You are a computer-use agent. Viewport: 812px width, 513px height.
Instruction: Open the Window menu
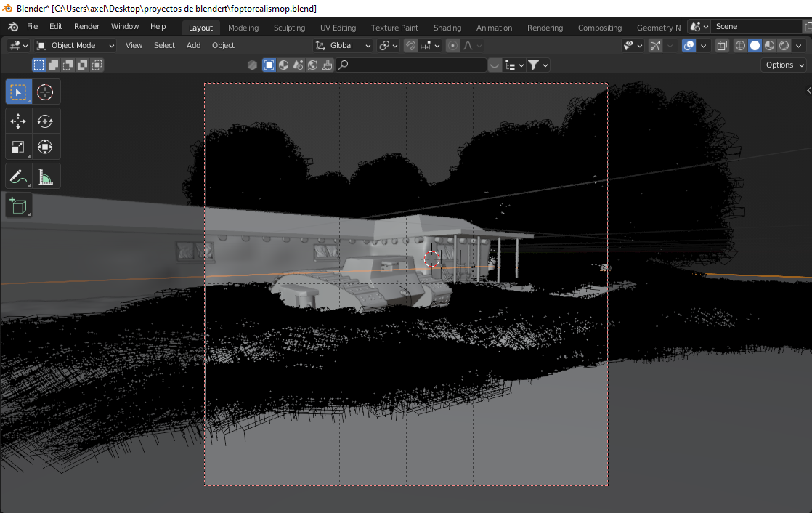pyautogui.click(x=125, y=26)
